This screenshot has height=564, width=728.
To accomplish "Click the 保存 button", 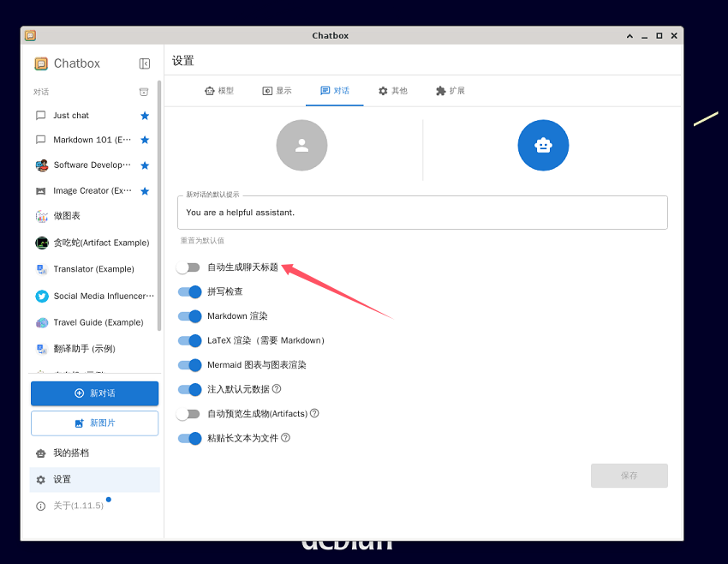I will (x=630, y=475).
